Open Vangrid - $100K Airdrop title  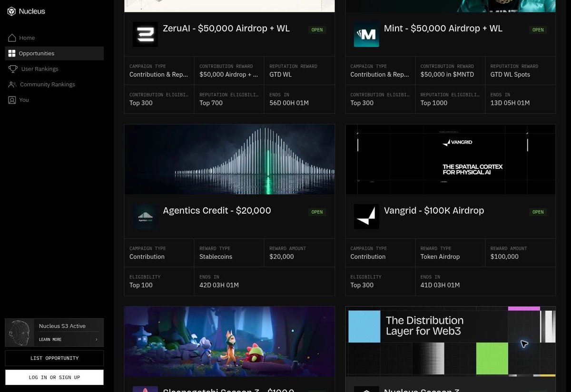pos(434,210)
